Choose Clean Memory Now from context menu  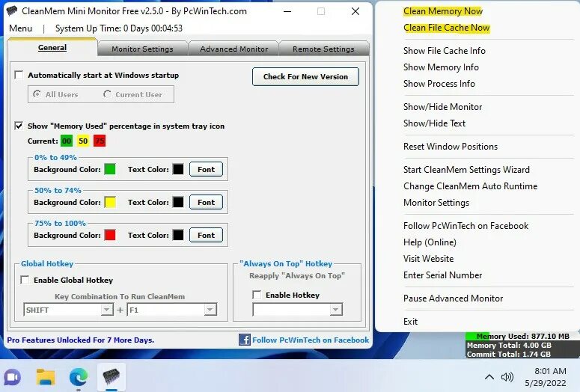tap(443, 11)
